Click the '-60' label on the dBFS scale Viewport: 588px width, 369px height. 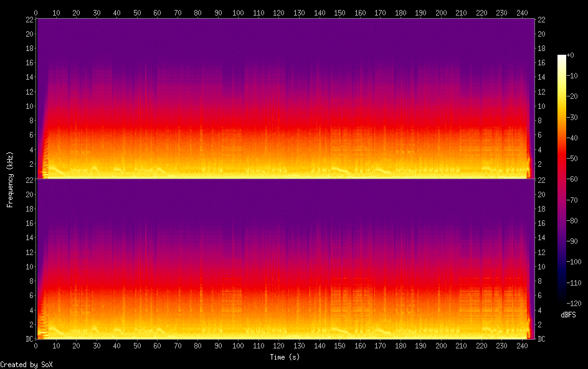coord(572,179)
